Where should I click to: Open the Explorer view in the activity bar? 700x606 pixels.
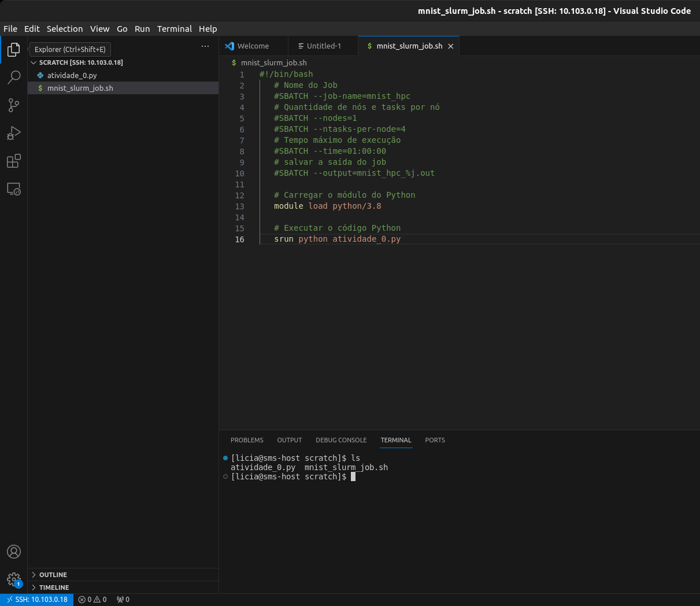[x=14, y=50]
